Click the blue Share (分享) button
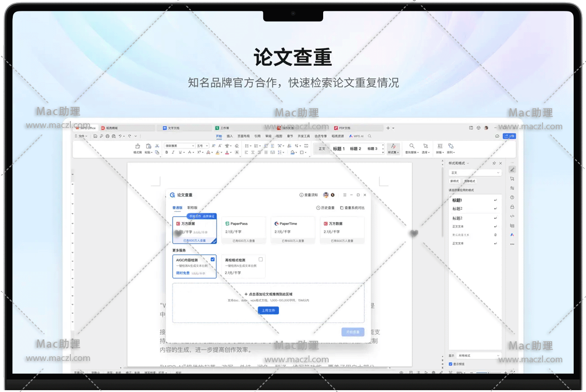 click(509, 136)
